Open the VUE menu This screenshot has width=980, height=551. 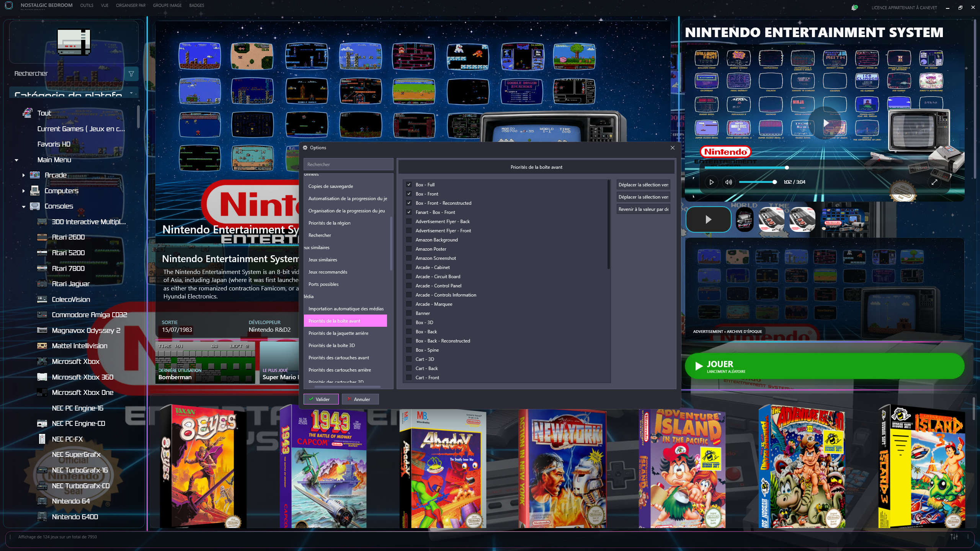tap(105, 5)
